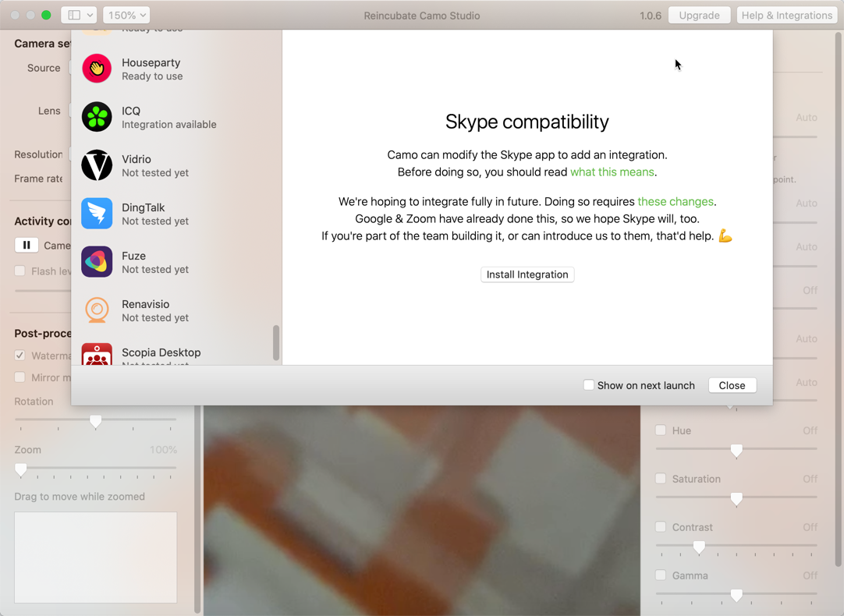Enable the Gamma checkbox
This screenshot has width=844, height=616.
[x=661, y=575]
